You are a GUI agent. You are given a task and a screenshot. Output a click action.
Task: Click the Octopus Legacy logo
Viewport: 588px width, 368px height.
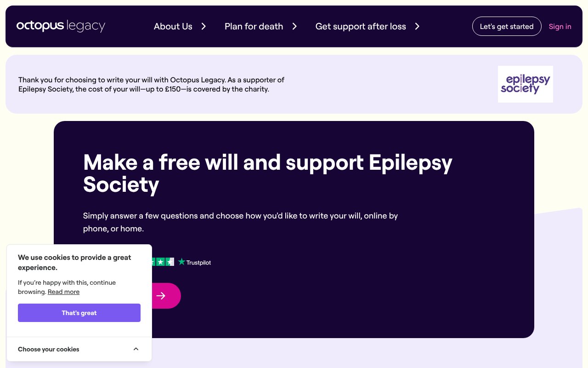point(61,26)
